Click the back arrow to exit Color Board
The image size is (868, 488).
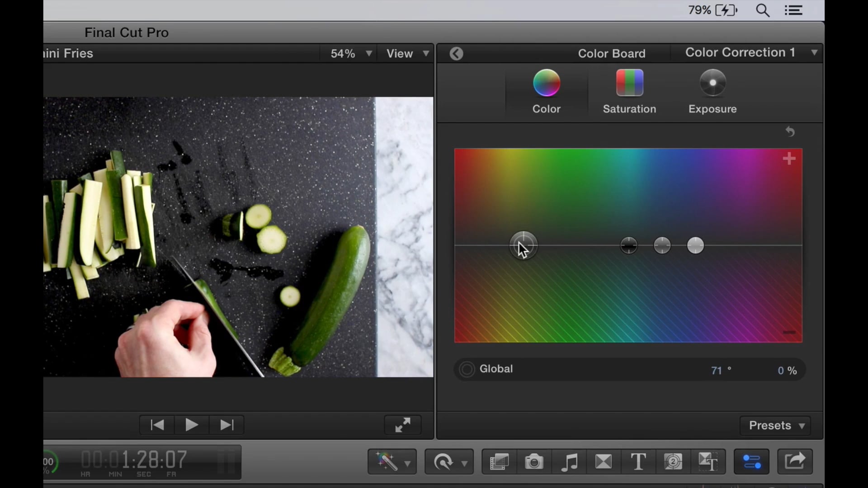pos(456,53)
